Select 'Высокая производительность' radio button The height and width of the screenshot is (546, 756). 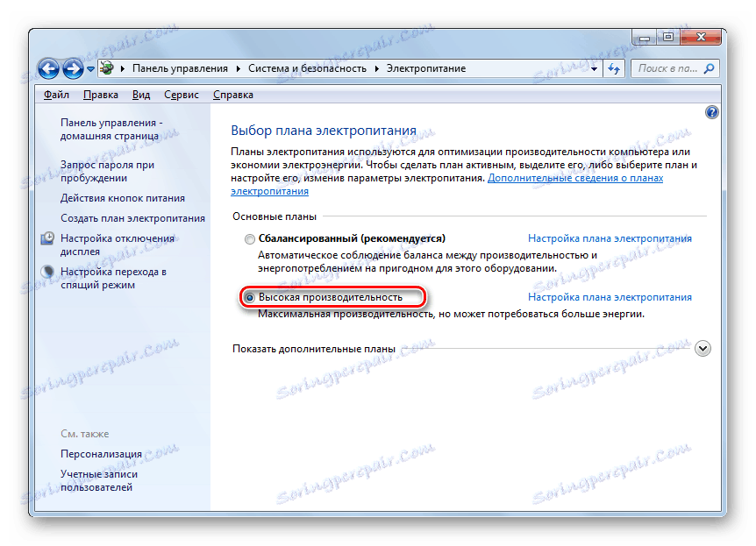pyautogui.click(x=249, y=298)
